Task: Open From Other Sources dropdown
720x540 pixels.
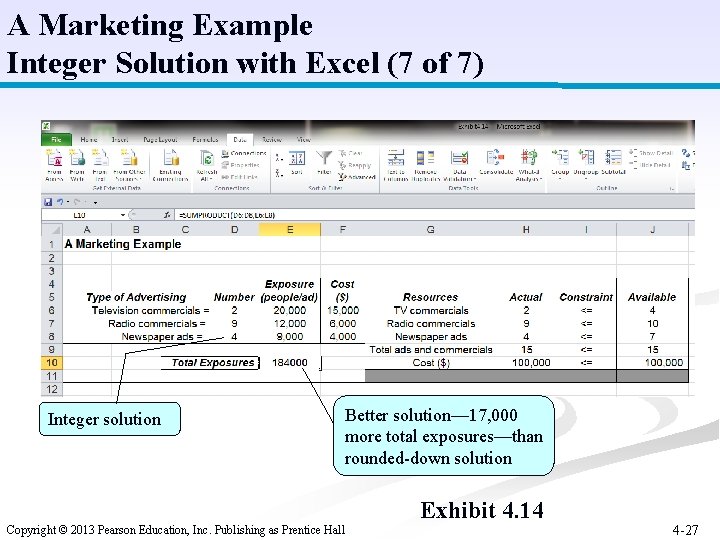Action: (x=129, y=165)
